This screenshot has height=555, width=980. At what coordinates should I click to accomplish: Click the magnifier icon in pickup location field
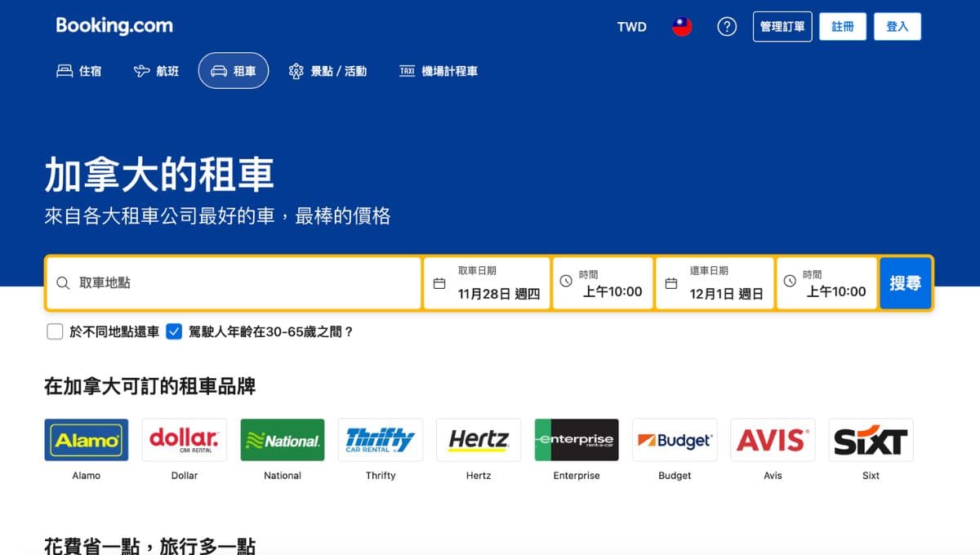63,283
